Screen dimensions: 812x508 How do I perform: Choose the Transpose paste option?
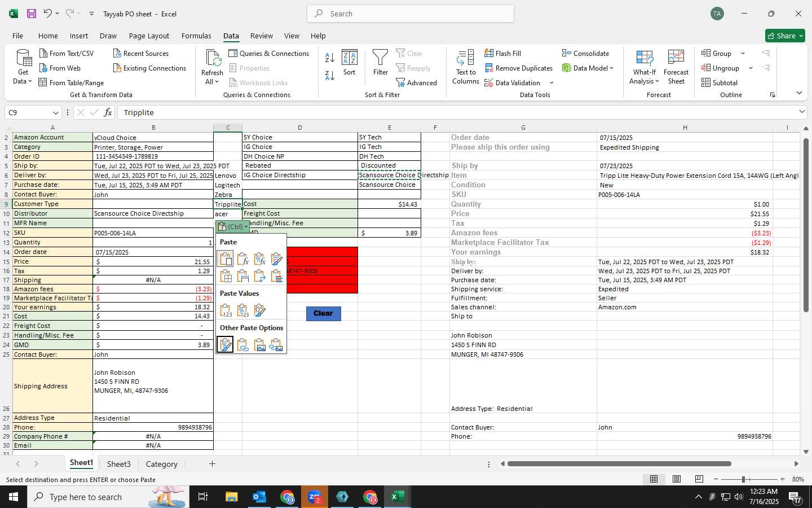coord(259,276)
